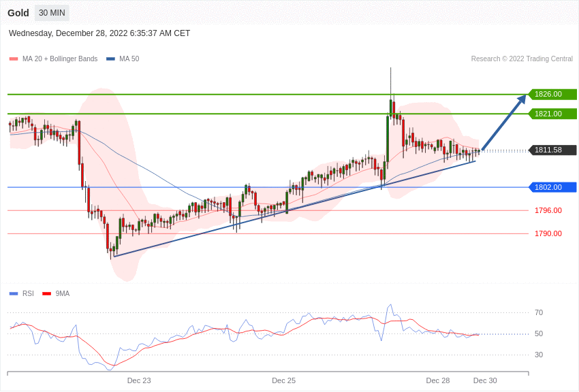Click the Gold chart title
This screenshot has width=579, height=392.
coord(18,13)
